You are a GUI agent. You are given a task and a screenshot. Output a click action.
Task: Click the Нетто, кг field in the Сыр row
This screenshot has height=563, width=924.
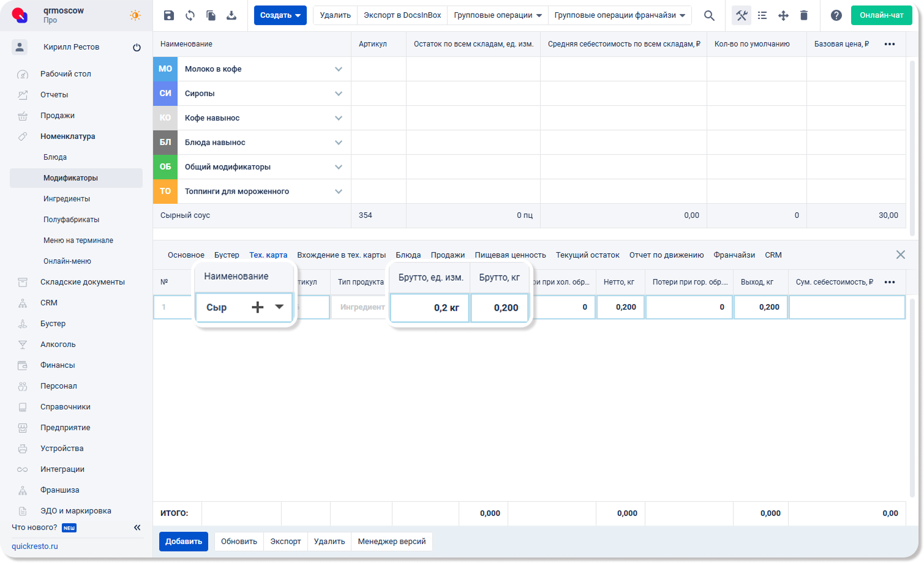click(620, 307)
